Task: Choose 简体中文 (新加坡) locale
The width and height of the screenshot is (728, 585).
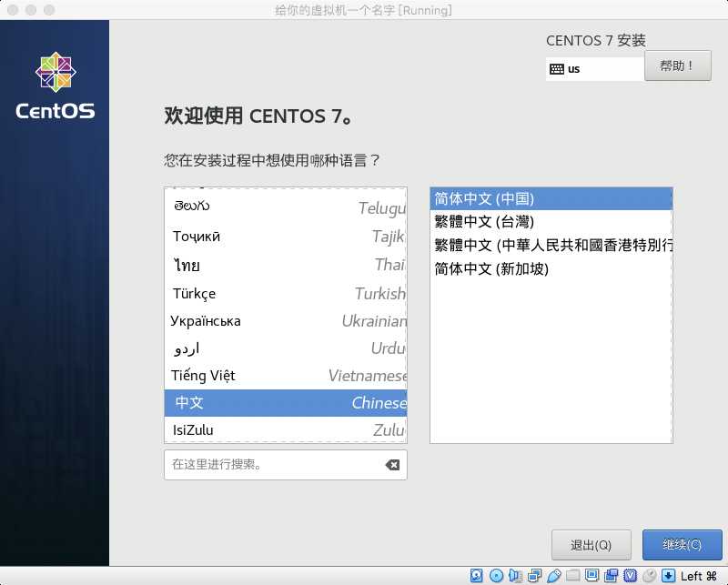Action: point(551,268)
